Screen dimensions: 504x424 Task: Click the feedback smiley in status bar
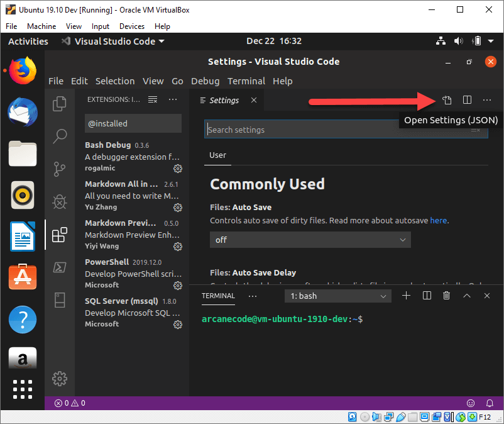tap(471, 403)
